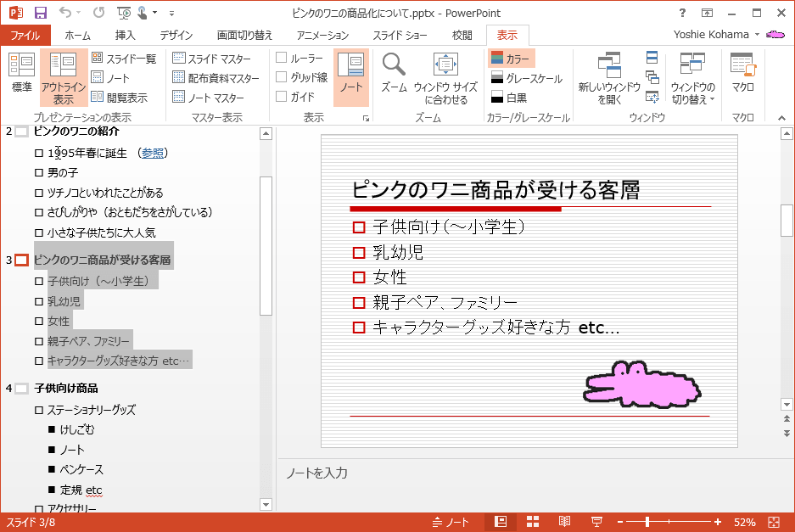Open the undo history dropdown arrow
This screenshot has height=532, width=795.
pyautogui.click(x=78, y=12)
